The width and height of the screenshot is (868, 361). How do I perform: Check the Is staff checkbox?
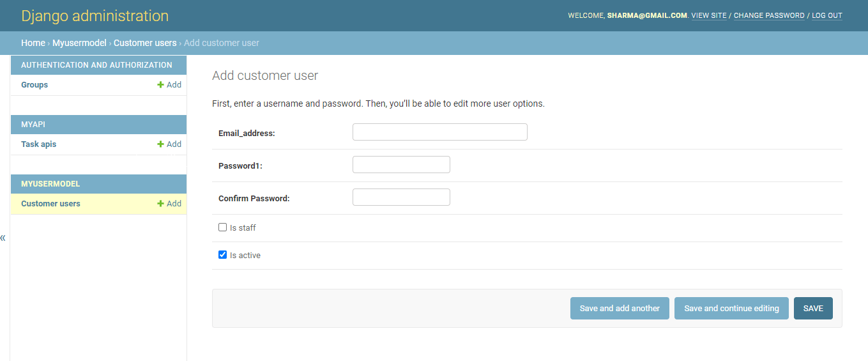coord(222,227)
